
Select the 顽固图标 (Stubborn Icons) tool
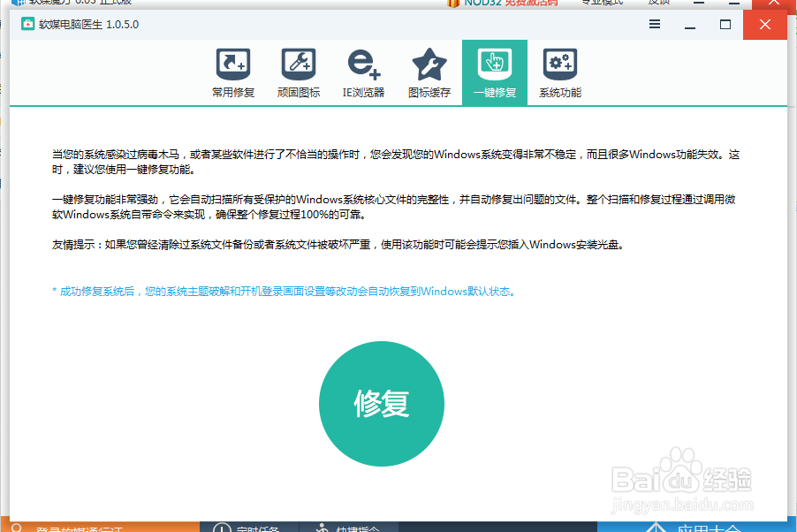click(x=298, y=71)
